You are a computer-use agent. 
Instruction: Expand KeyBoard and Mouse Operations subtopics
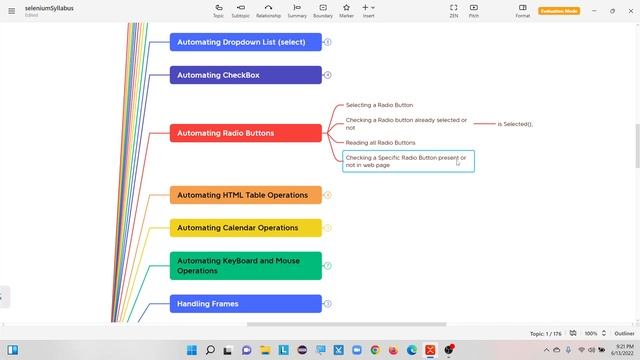[327, 266]
